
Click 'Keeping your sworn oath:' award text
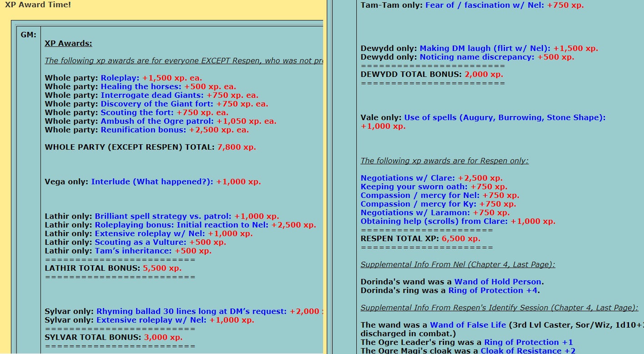[414, 187]
